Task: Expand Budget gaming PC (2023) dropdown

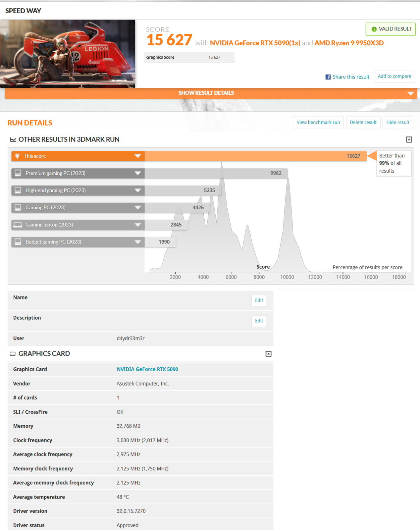Action: pos(138,242)
